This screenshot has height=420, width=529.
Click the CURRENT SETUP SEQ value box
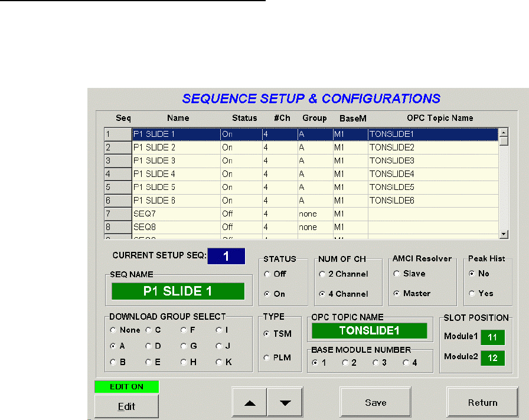(x=226, y=256)
